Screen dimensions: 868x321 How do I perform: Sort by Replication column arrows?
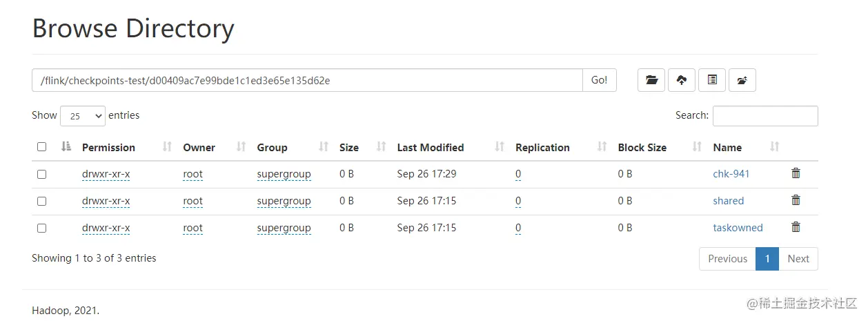point(602,147)
